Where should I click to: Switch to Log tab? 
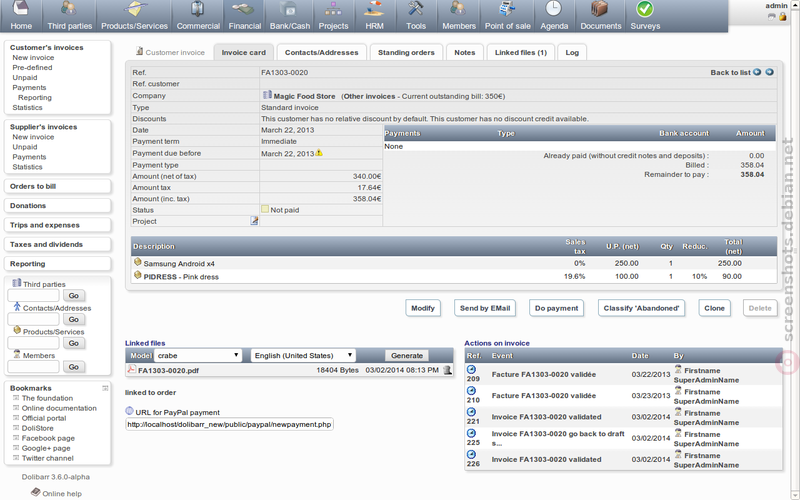point(572,52)
